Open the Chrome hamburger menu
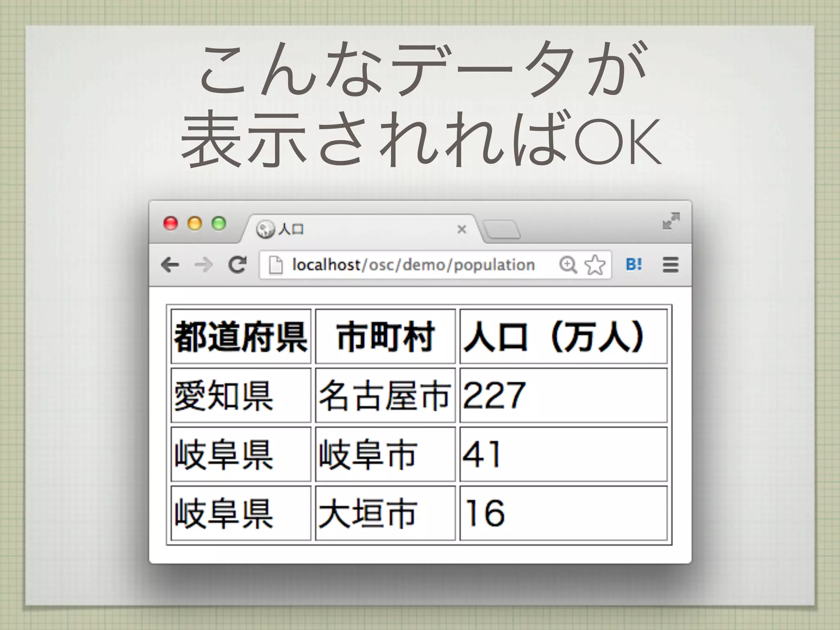 (x=670, y=265)
